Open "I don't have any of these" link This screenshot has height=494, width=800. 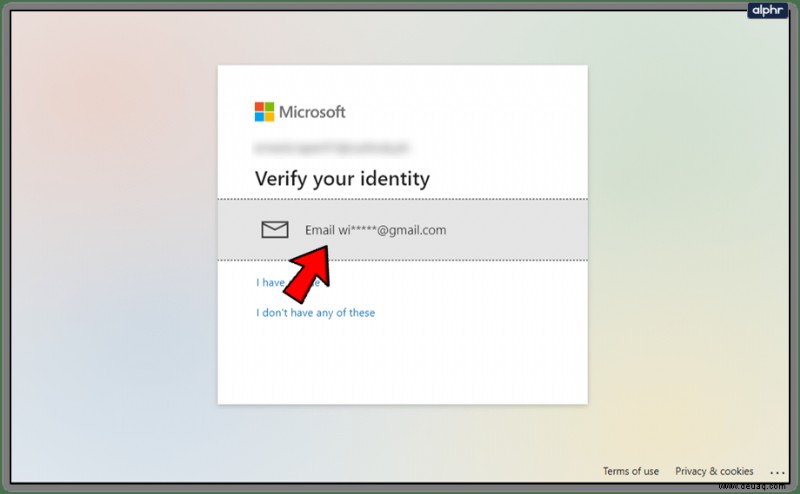click(315, 313)
